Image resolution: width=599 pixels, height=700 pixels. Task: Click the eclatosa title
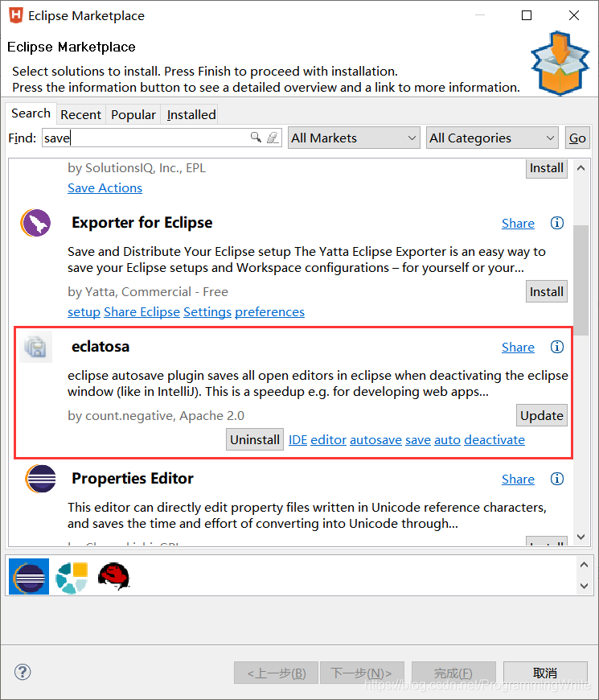[x=101, y=347]
